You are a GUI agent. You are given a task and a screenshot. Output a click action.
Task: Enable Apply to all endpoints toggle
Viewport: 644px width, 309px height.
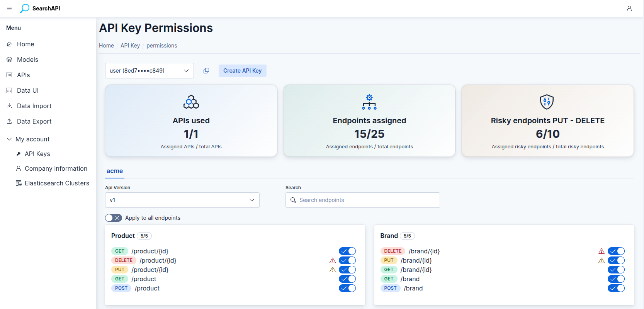click(x=114, y=218)
